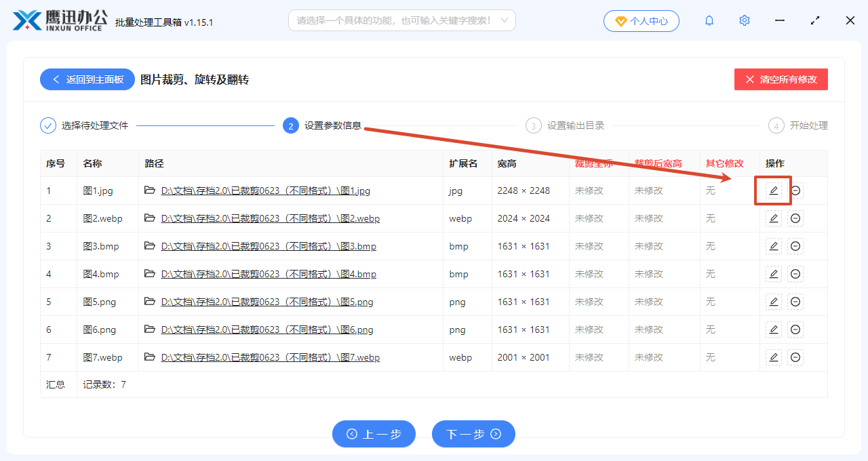Open folder icon for 图1.jpg path

pos(150,191)
